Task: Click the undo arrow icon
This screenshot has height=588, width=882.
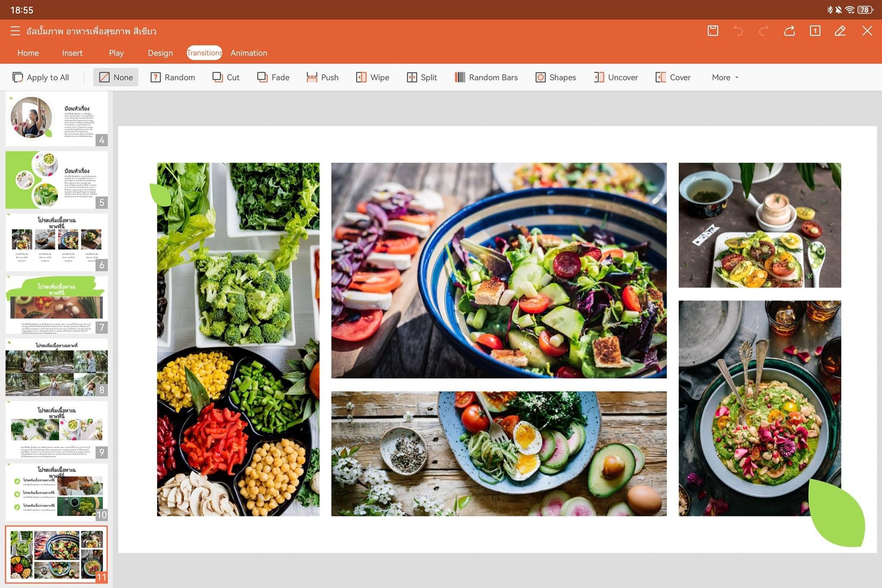Action: [738, 31]
